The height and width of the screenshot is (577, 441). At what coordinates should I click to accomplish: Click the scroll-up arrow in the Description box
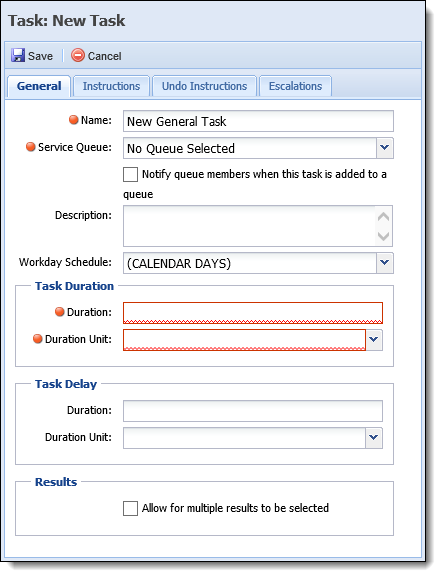point(383,217)
